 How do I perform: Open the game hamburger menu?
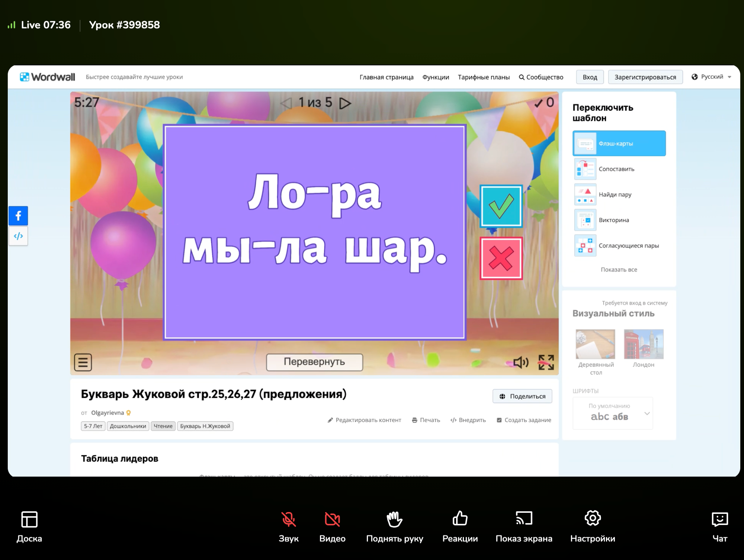[x=83, y=362]
